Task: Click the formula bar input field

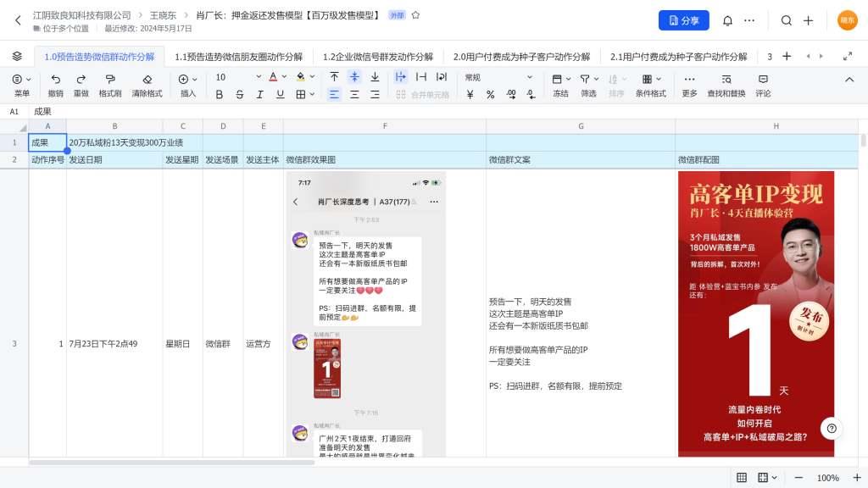Action: point(448,111)
